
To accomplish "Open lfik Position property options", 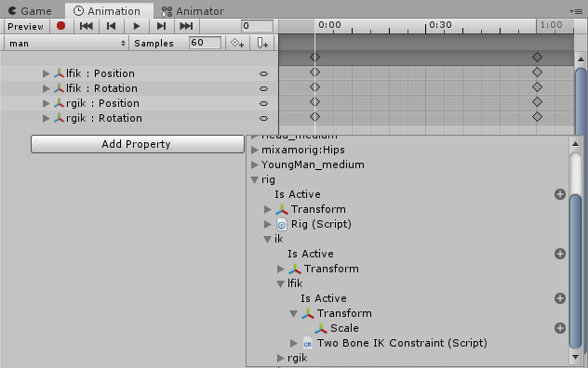I will (263, 73).
